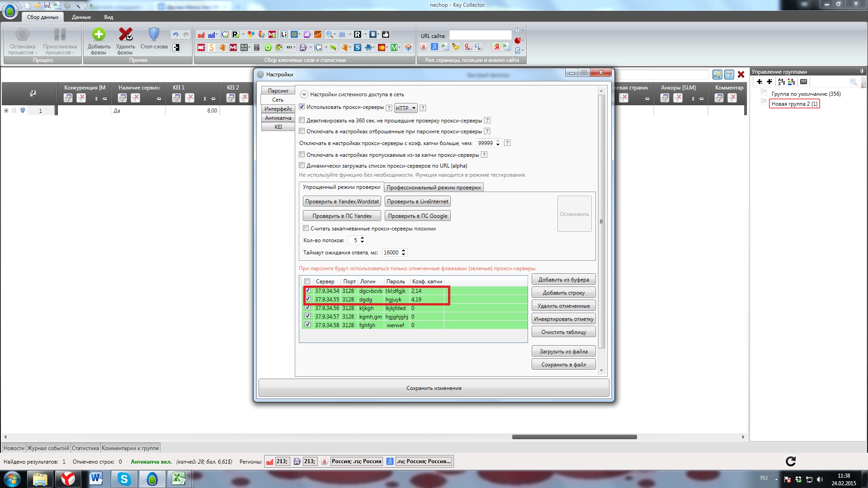Image resolution: width=868 pixels, height=488 pixels.
Task: Open dropdown arrow next to KEI toolbar button
Action: click(295, 47)
